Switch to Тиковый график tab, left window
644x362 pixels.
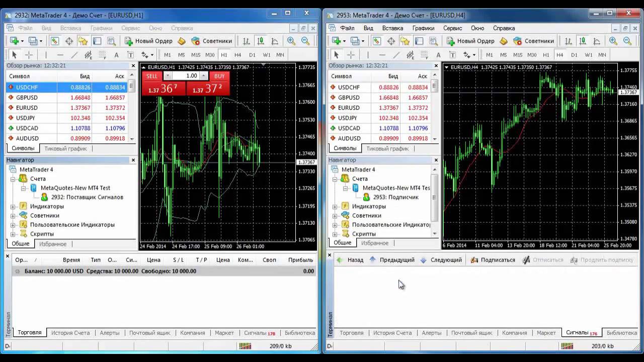65,148
